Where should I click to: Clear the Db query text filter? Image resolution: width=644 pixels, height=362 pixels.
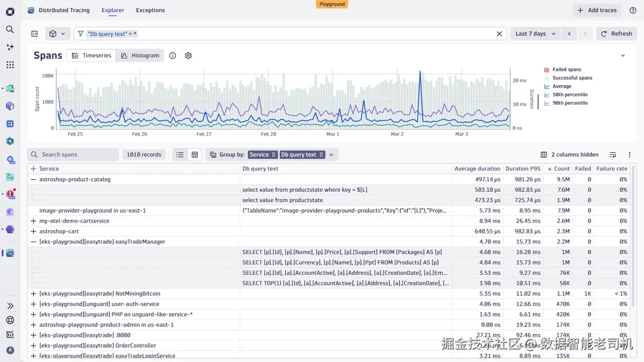(499, 33)
